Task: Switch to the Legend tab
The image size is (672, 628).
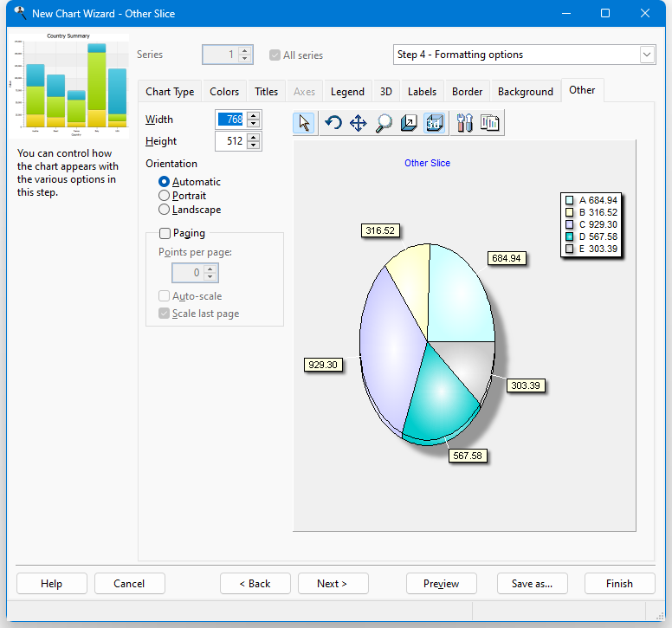Action: [x=347, y=91]
